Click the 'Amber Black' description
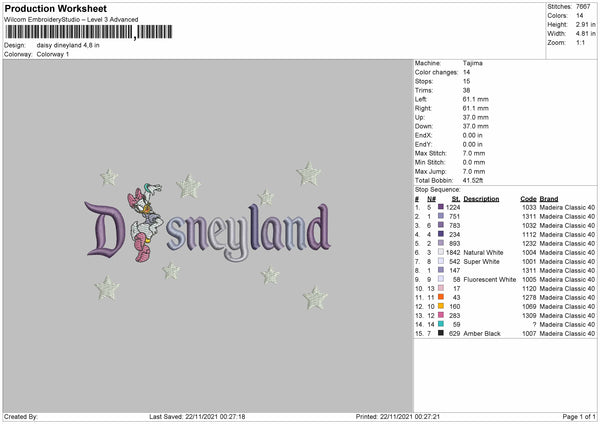Image resolution: width=600 pixels, height=424 pixels. (482, 333)
